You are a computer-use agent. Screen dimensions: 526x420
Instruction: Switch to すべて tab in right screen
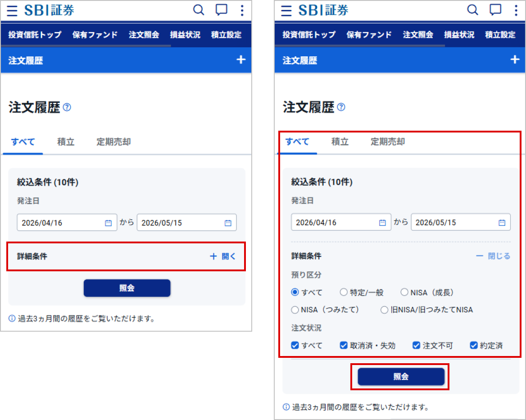click(297, 142)
